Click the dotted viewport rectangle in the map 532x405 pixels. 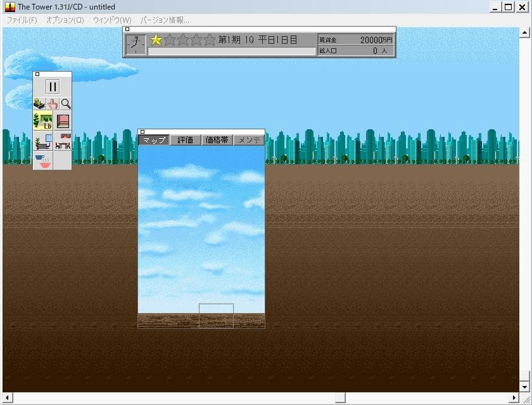[216, 316]
